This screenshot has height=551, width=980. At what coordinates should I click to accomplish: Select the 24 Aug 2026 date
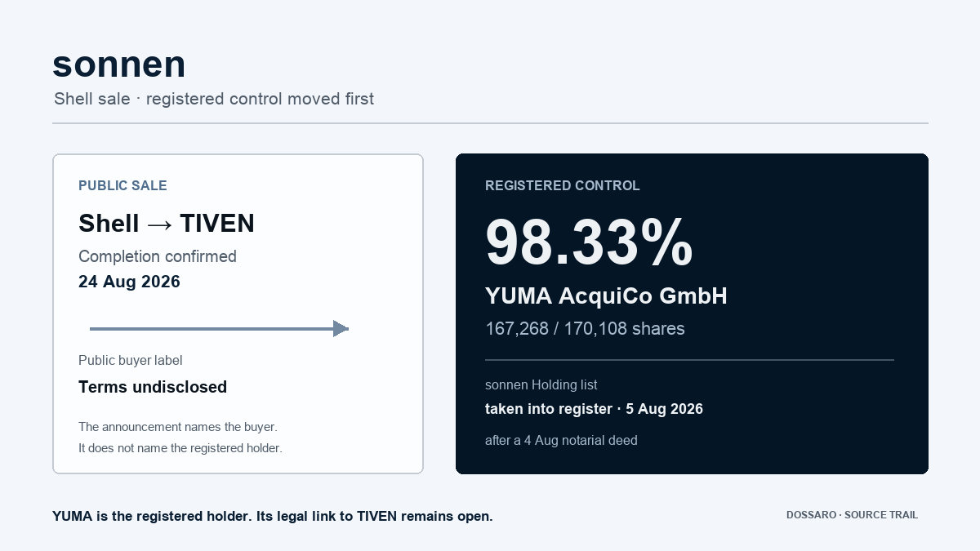(129, 282)
